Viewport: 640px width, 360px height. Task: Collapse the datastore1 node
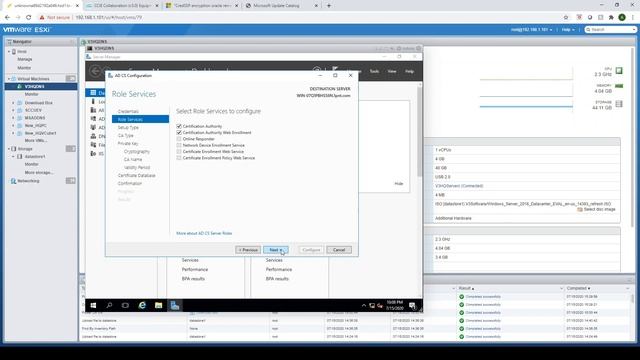13,156
